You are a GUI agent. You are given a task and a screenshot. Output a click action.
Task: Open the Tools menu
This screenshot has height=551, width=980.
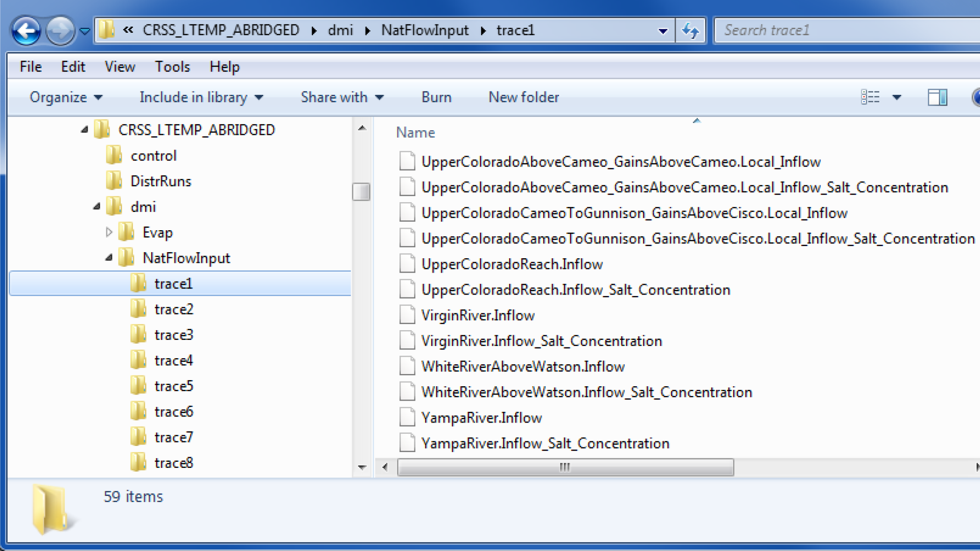click(172, 67)
